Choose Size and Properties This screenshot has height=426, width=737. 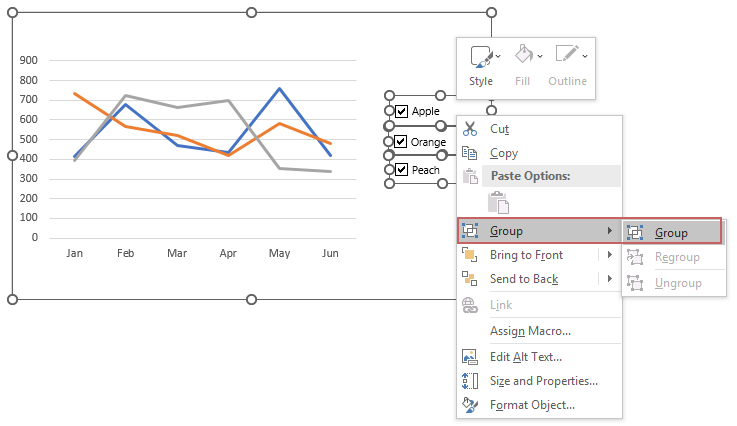pyautogui.click(x=540, y=381)
